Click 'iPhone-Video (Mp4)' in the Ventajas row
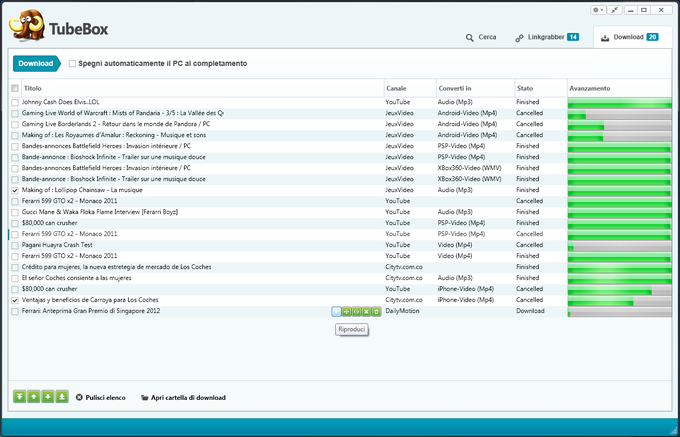Screen dimensions: 680x437 tap(466, 300)
